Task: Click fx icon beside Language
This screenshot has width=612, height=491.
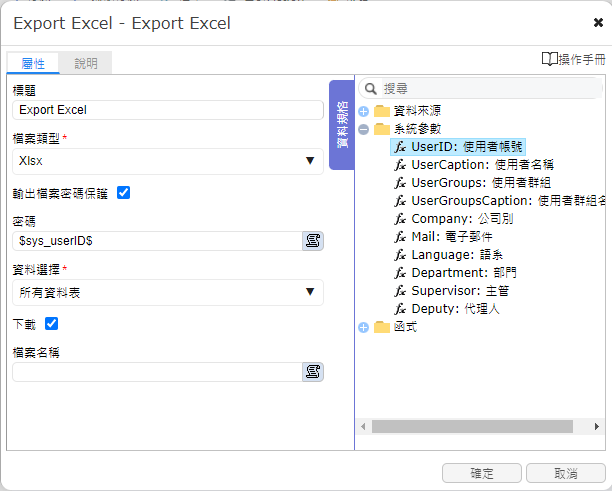Action: click(400, 255)
